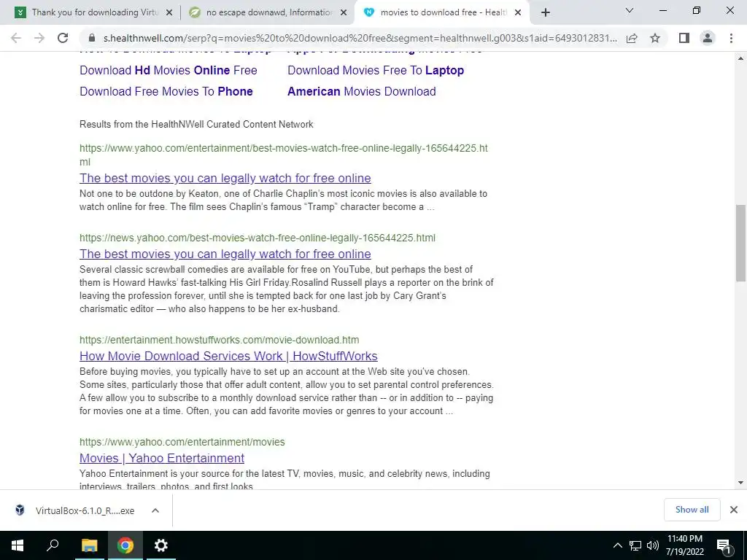
Task: Open a new tab with plus button
Action: [546, 12]
